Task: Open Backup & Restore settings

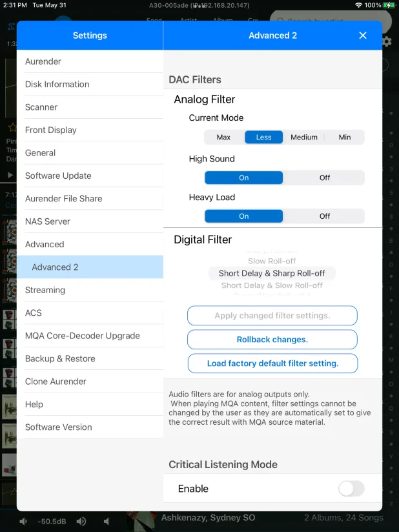Action: [x=90, y=358]
